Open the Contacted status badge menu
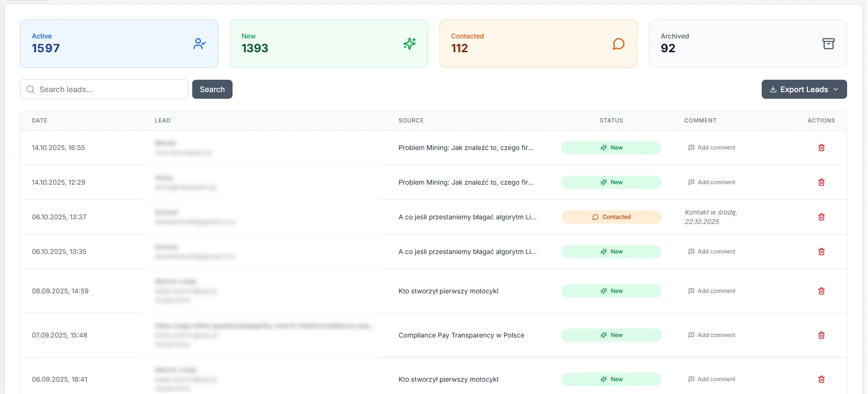868x394 pixels. [611, 217]
